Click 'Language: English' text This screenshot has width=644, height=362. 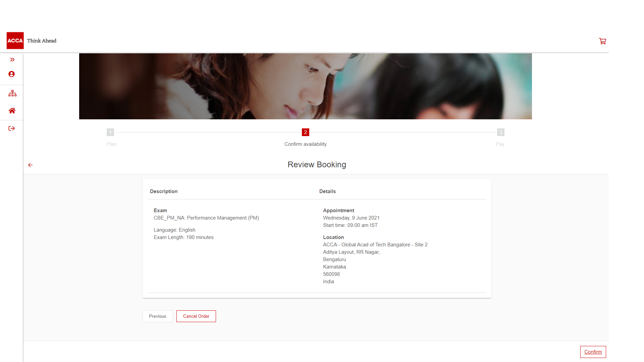(174, 230)
